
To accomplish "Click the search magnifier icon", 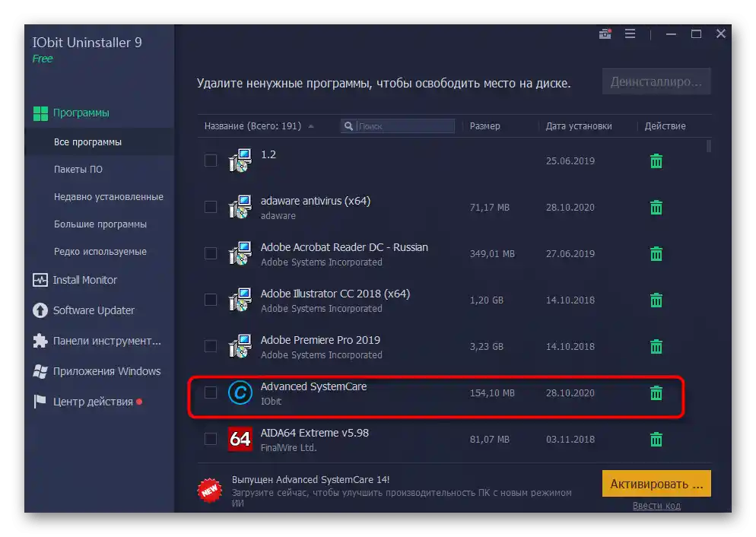I will coord(348,126).
